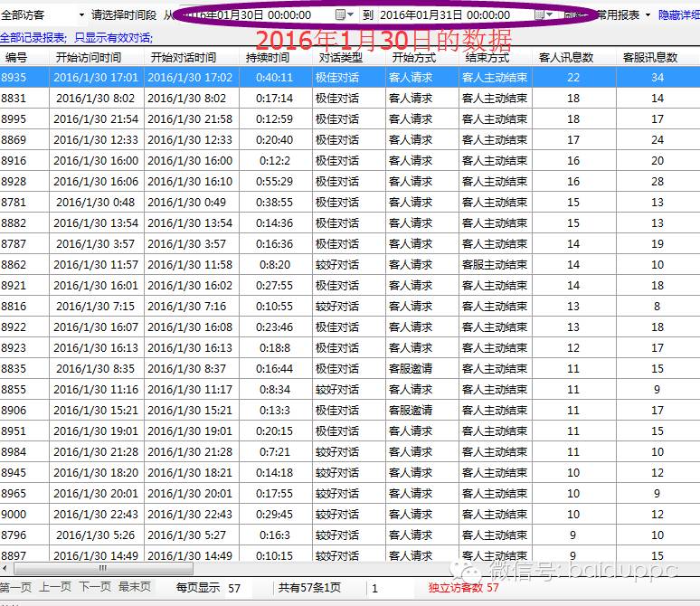The width and height of the screenshot is (700, 606).
Task: Click the 客人讯息数 column header
Action: pos(566,57)
